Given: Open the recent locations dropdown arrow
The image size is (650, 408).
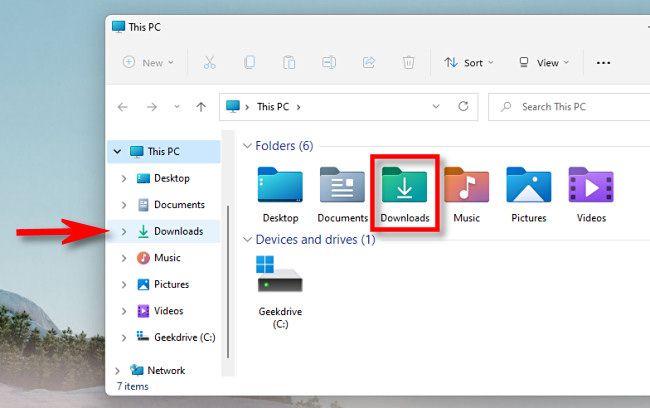Looking at the screenshot, I should (177, 107).
